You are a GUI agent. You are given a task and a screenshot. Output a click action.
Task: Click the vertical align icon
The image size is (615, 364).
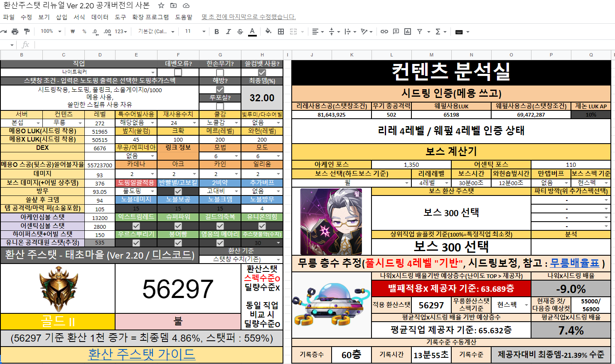click(332, 32)
